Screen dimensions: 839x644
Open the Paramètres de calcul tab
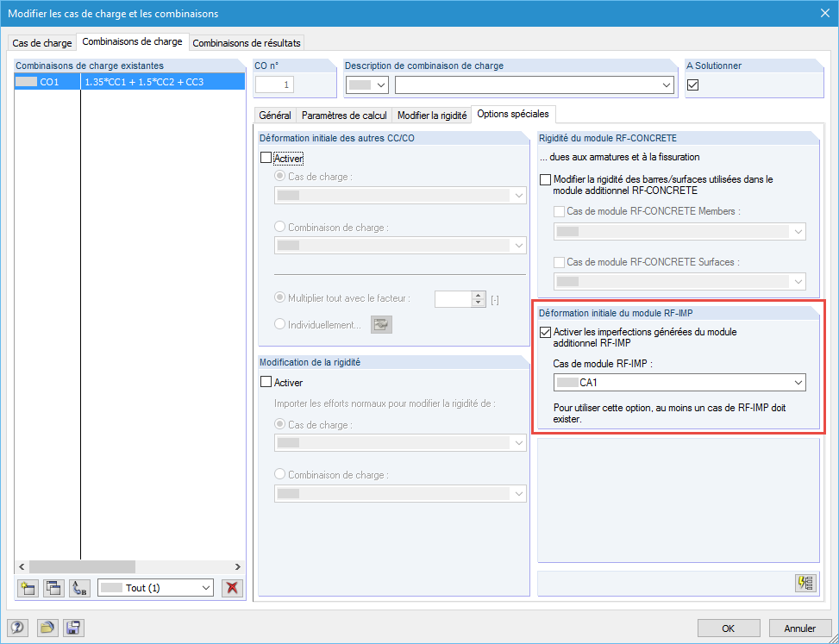344,115
